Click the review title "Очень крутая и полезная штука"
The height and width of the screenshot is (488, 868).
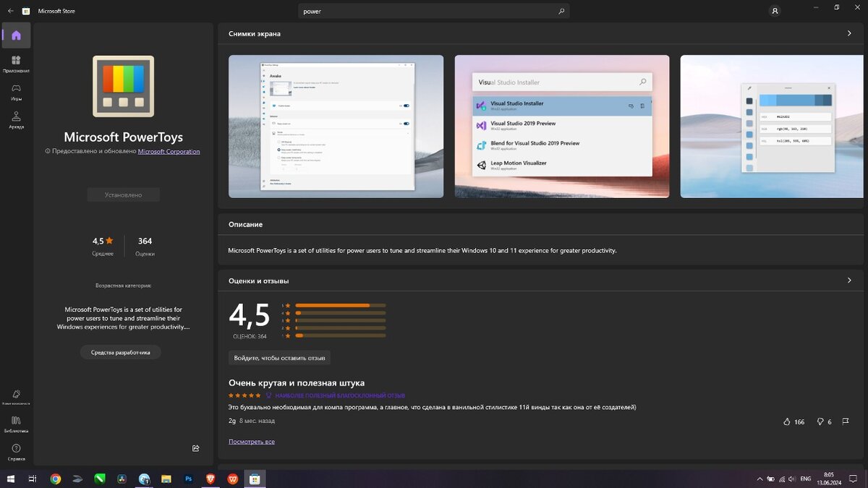(297, 382)
